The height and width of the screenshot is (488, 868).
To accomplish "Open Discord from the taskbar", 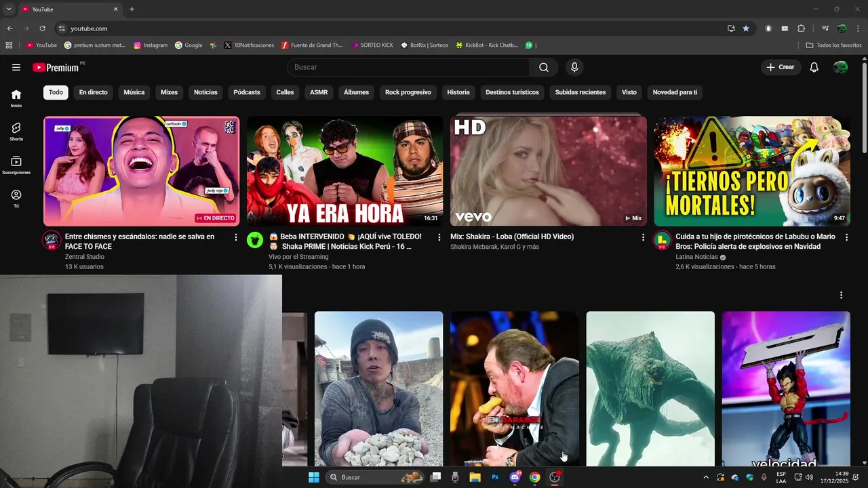I will point(515,477).
